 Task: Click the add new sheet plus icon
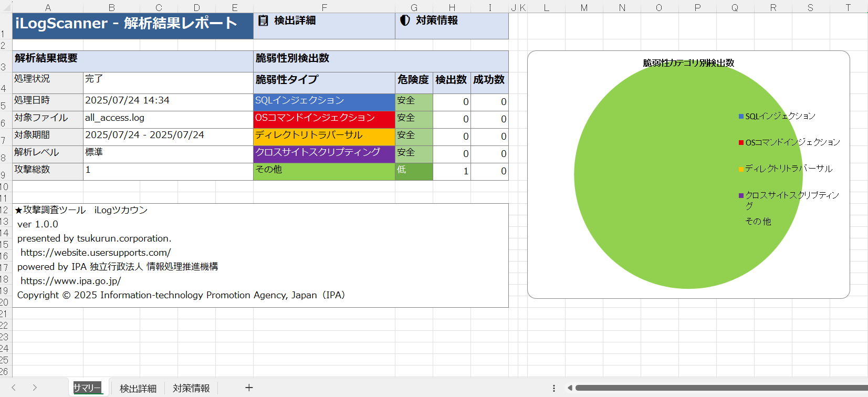coord(249,388)
